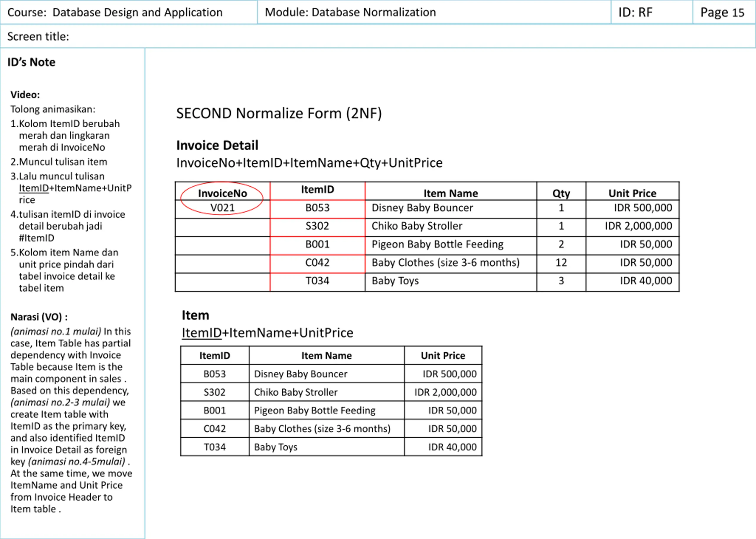Image resolution: width=756 pixels, height=539 pixels.
Task: Click the 'Page 15' label
Action: (x=722, y=13)
